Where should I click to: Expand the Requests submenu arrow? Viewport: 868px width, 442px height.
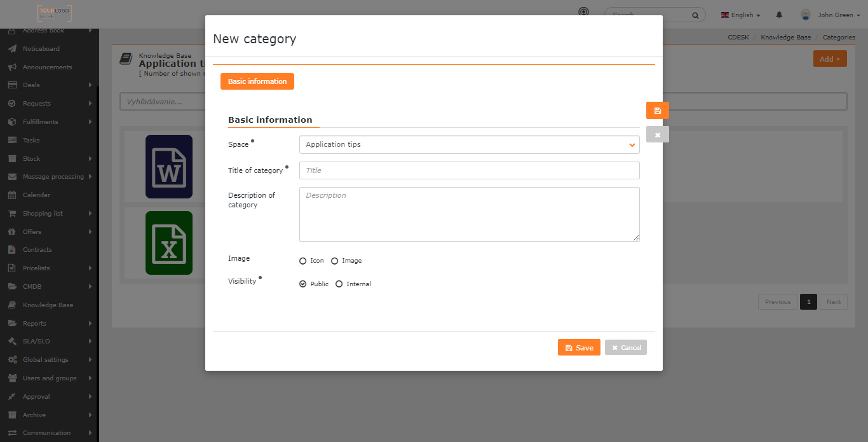pos(90,103)
